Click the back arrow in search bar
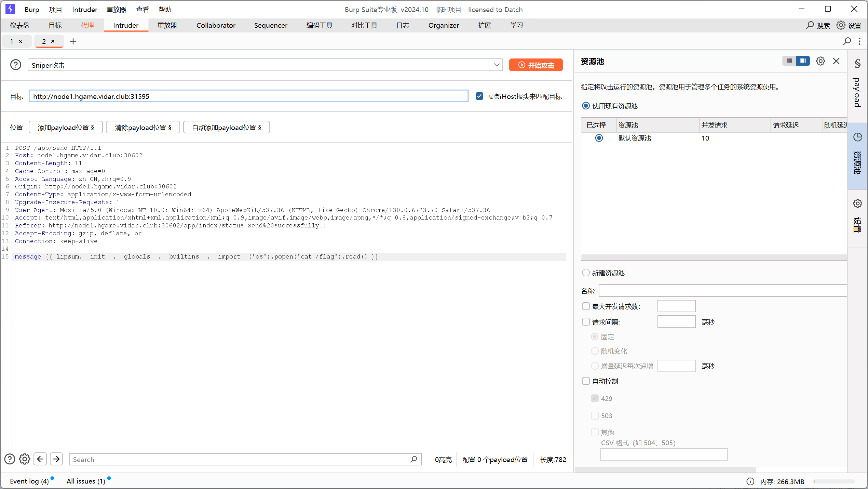The image size is (868, 489). click(x=40, y=459)
